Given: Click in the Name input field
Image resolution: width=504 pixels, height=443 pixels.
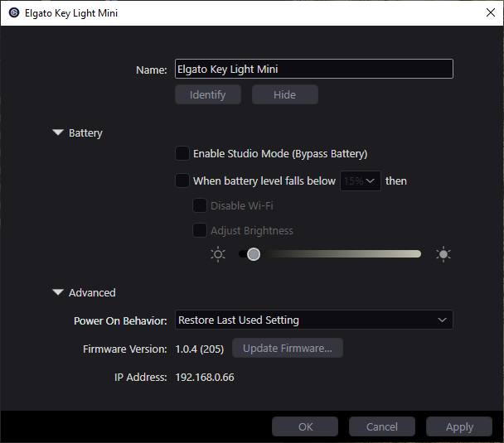Looking at the screenshot, I should 314,69.
